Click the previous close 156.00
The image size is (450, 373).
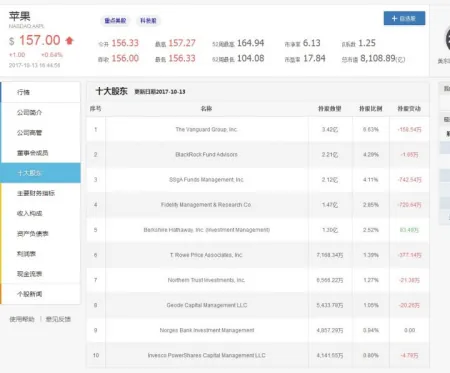tap(125, 58)
